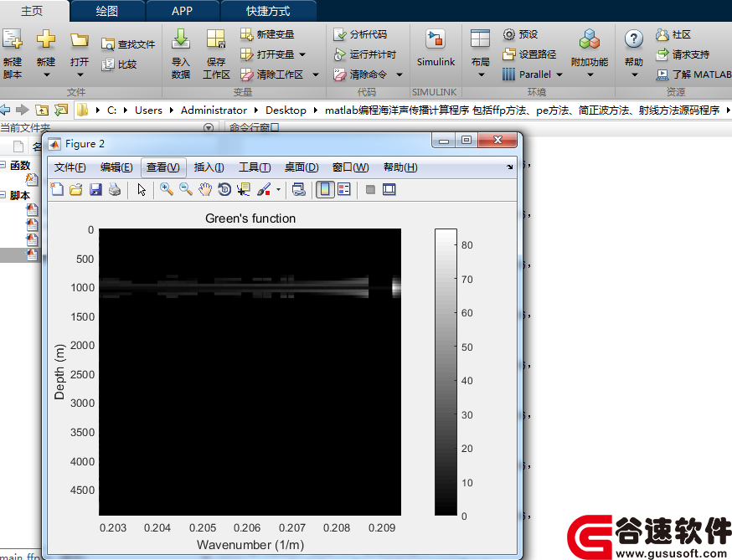Open Community (社区) link

[673, 34]
